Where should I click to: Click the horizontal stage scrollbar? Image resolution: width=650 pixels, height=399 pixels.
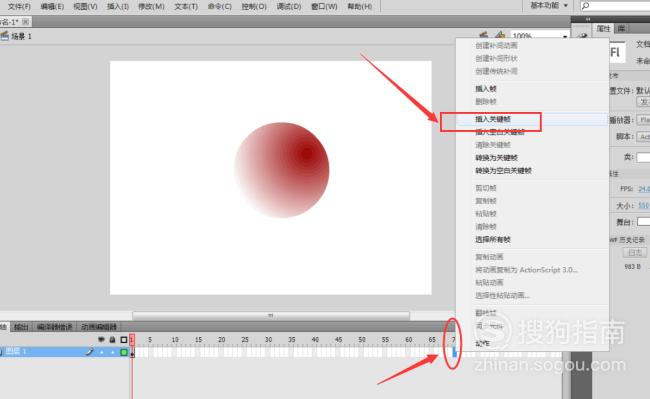click(271, 316)
